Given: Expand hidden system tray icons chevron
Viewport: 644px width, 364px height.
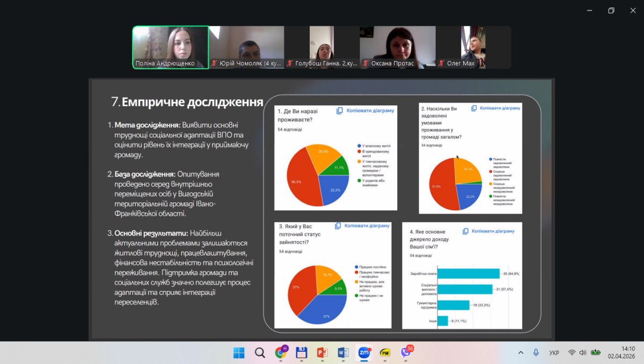Looking at the screenshot, I should pyautogui.click(x=521, y=353).
